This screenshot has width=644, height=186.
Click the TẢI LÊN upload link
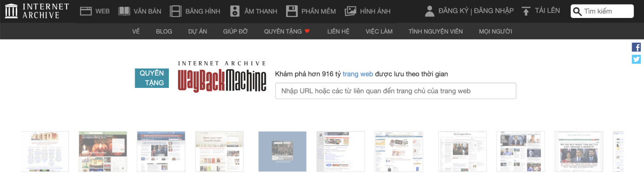547,11
